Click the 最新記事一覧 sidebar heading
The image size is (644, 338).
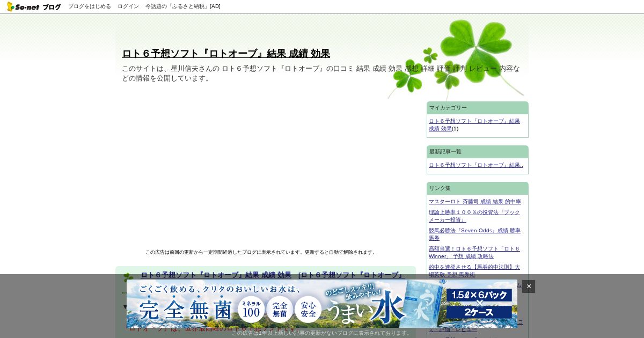478,152
